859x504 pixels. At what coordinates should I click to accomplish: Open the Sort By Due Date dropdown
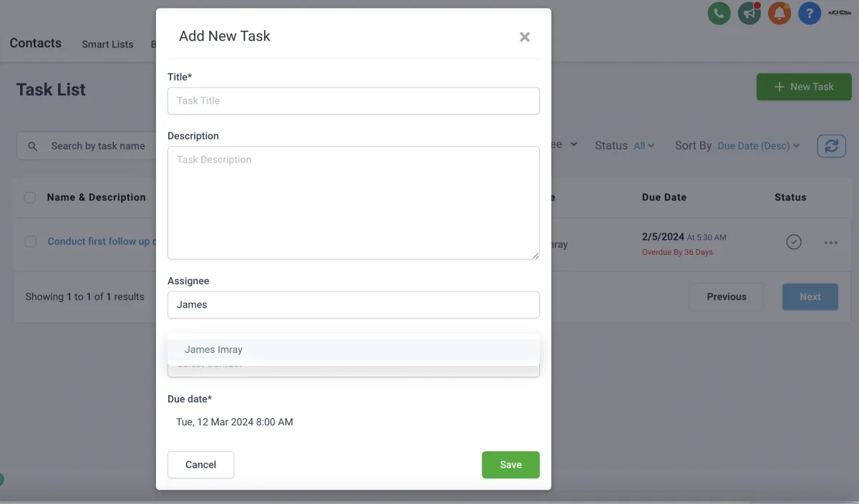coord(758,146)
